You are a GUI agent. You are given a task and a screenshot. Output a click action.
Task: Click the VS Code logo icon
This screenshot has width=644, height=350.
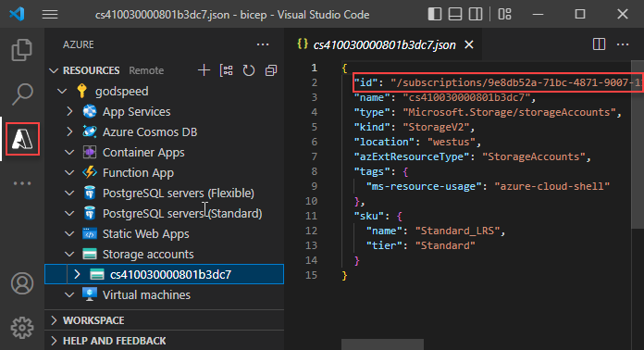click(x=17, y=14)
